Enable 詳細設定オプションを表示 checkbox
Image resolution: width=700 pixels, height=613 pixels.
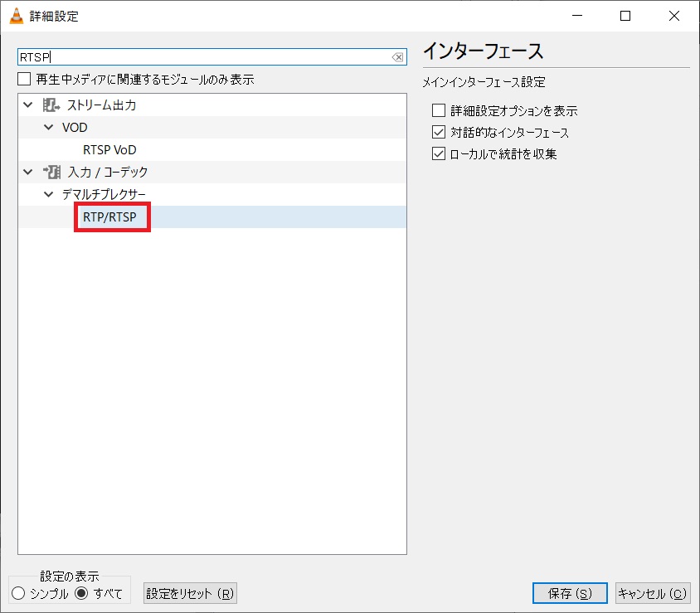[x=439, y=109]
